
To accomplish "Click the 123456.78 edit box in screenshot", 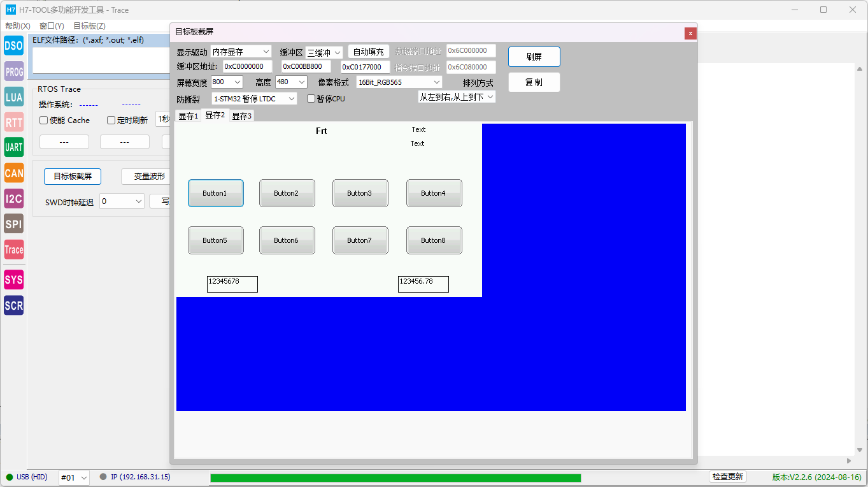I will pos(423,284).
